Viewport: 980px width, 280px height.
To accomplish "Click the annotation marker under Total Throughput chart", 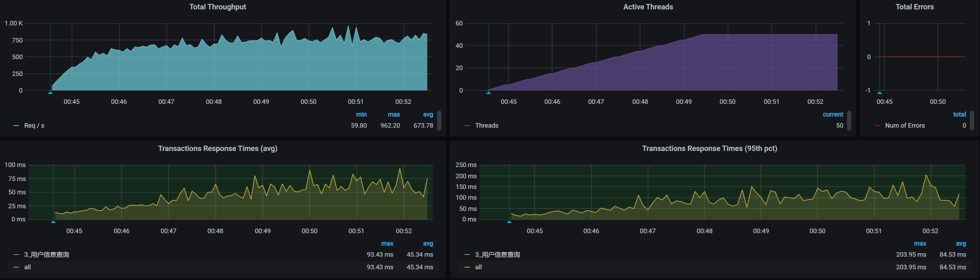I will [50, 93].
